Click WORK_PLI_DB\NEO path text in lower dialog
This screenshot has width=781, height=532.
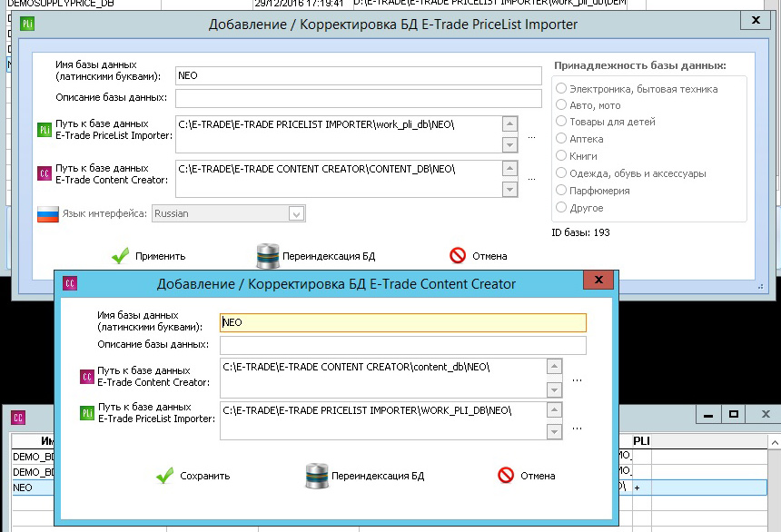367,410
